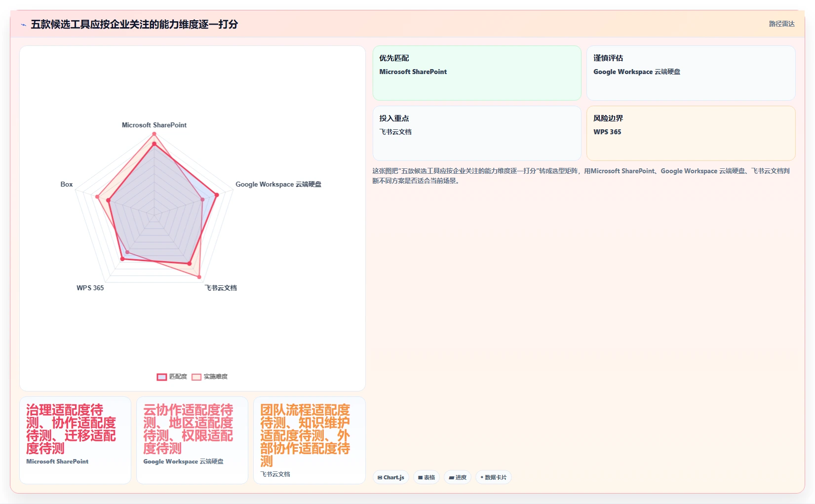
Task: Click Microsoft SharePoint caption under the red stat
Action: 57,462
